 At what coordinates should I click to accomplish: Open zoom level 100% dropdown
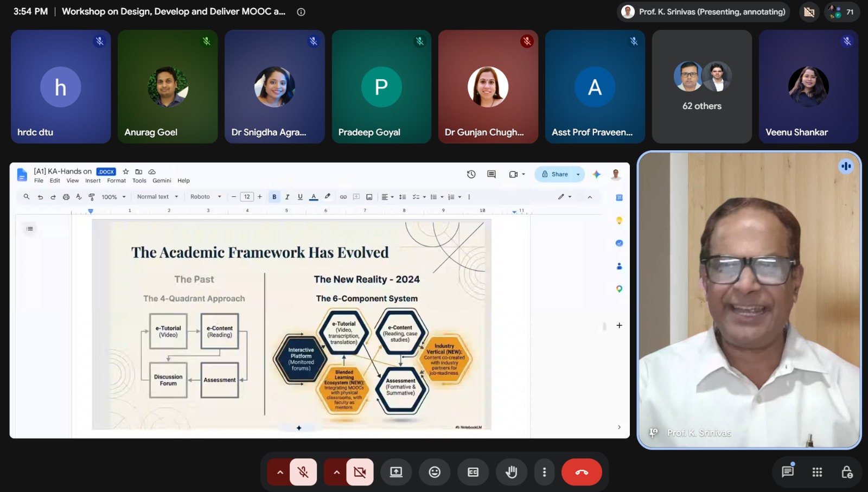point(113,197)
